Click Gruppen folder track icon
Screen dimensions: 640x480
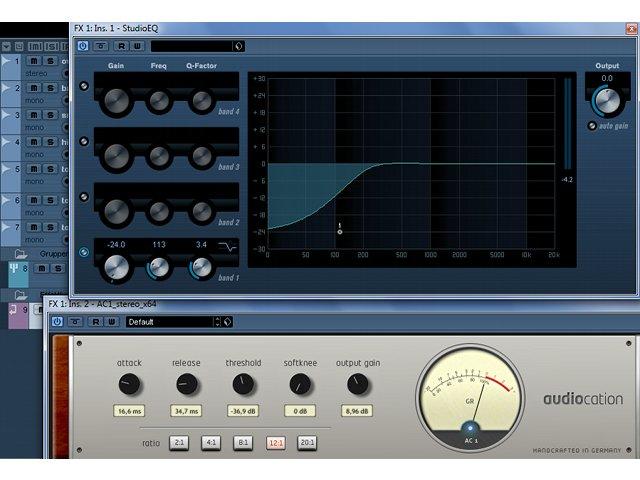pos(20,254)
